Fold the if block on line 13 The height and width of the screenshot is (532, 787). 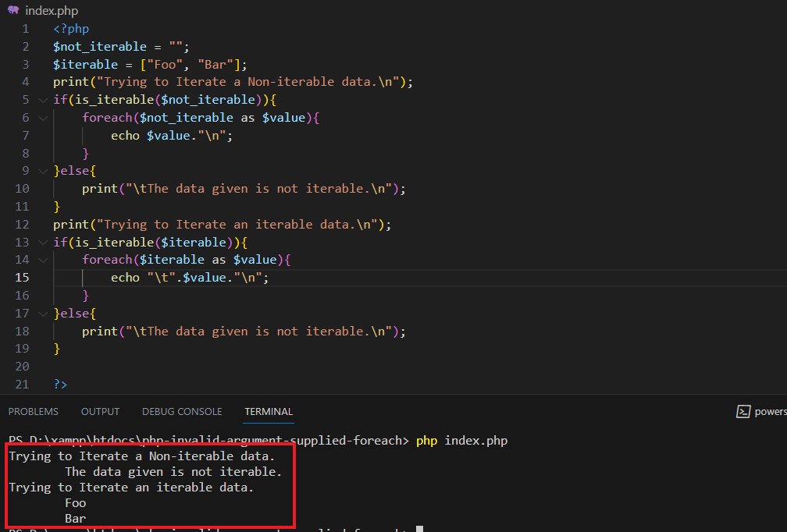(x=42, y=242)
